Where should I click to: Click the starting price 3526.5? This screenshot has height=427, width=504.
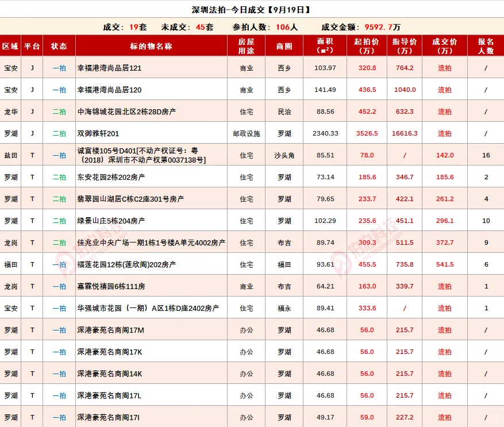pos(367,133)
